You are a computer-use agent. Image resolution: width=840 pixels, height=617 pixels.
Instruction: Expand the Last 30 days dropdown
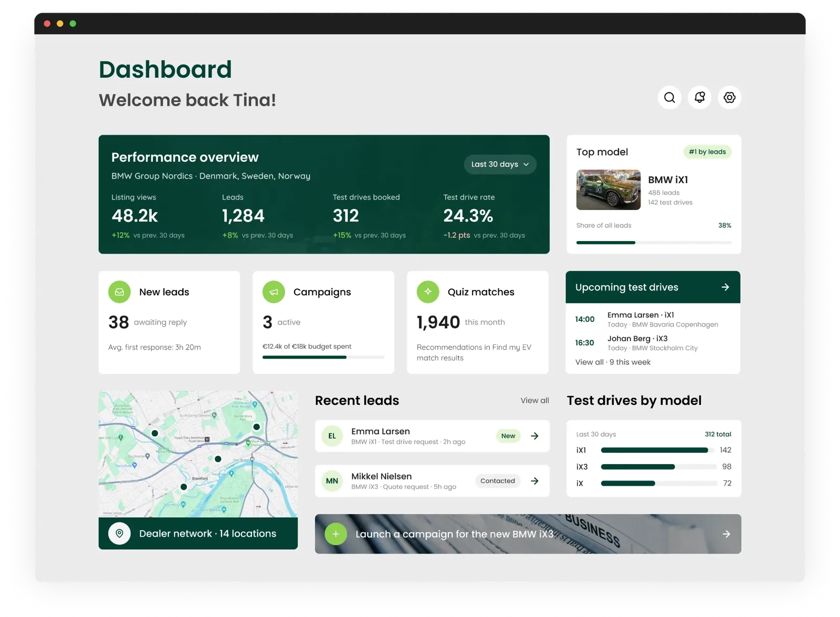click(500, 164)
